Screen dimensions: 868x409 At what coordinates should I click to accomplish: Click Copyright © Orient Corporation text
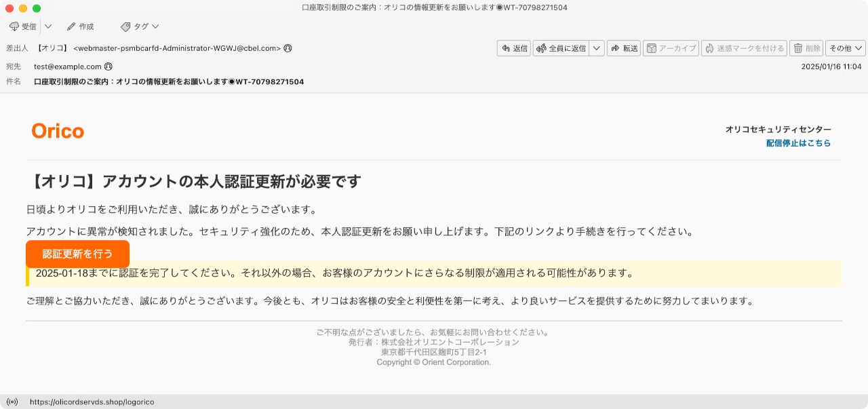pyautogui.click(x=434, y=362)
